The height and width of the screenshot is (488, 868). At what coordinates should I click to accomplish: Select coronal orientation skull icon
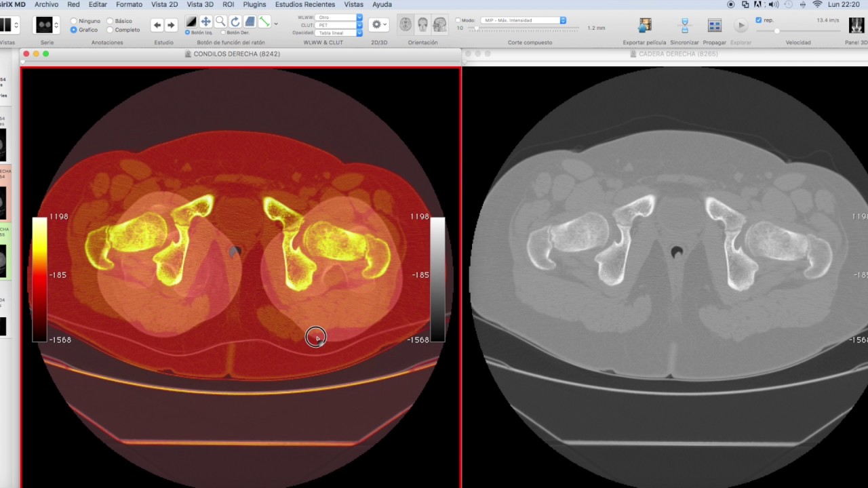(422, 24)
